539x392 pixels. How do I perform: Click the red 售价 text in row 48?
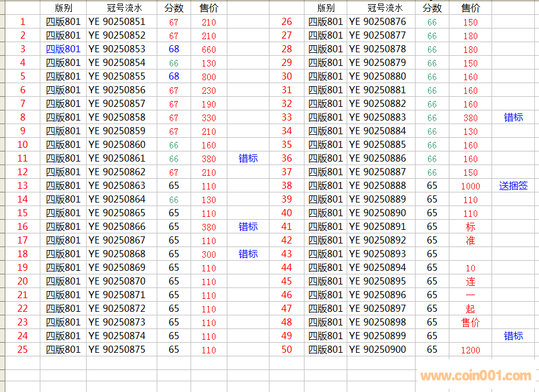(x=470, y=323)
